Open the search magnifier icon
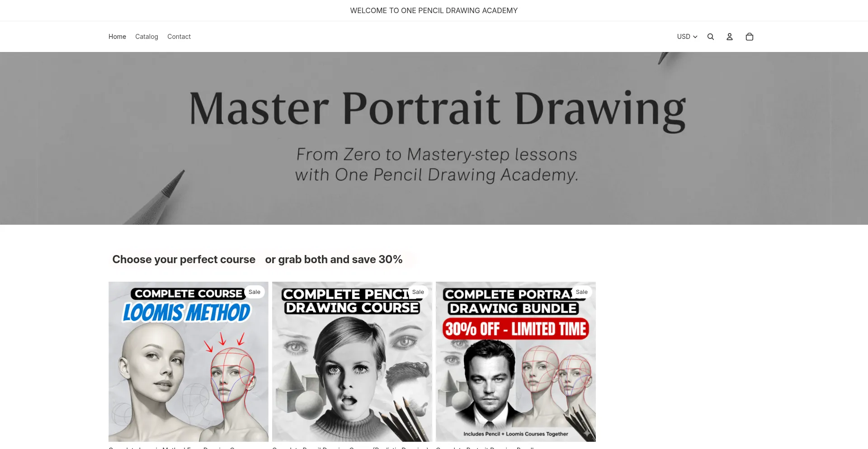Screen dimensions: 868x449 click(x=710, y=37)
